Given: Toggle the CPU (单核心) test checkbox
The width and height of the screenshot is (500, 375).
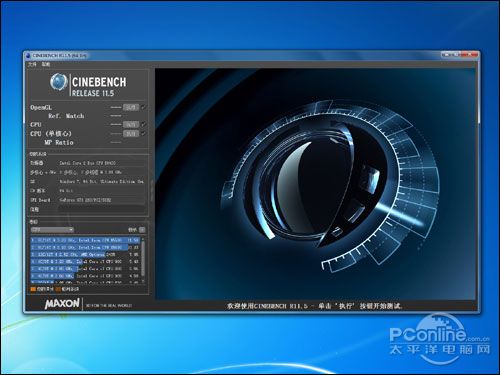Looking at the screenshot, I should 143,133.
